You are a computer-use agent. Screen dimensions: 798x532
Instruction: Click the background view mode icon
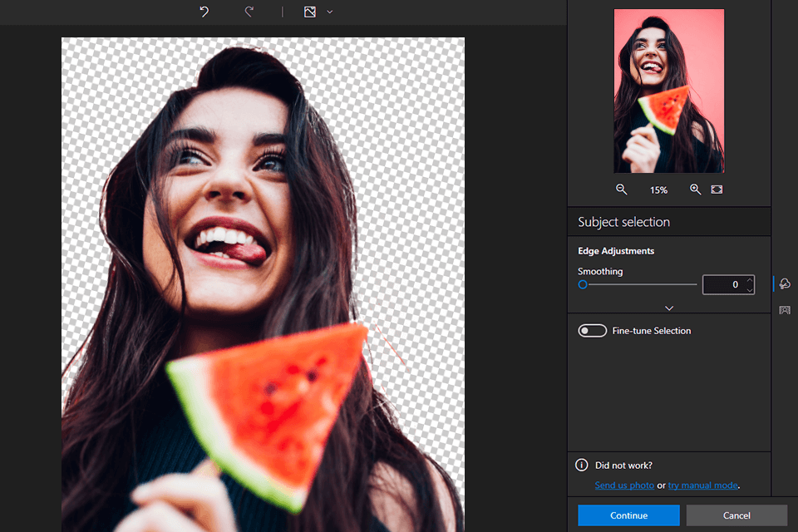pos(310,12)
